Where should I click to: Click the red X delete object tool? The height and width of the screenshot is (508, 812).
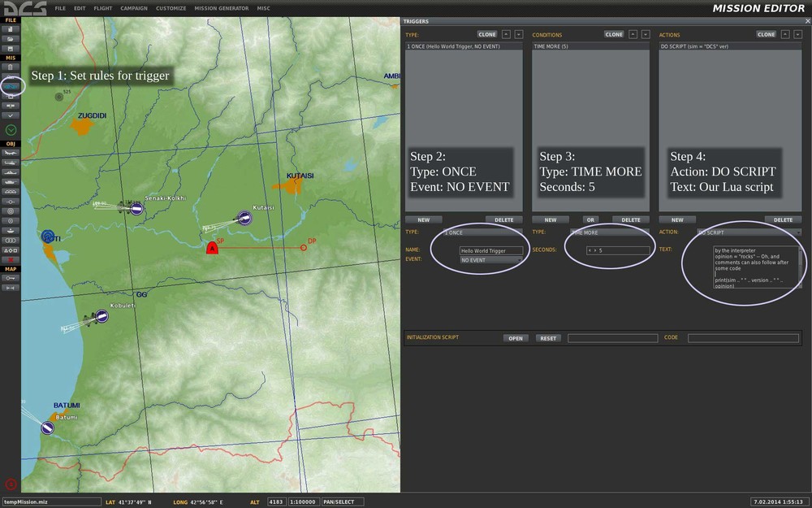pos(11,260)
